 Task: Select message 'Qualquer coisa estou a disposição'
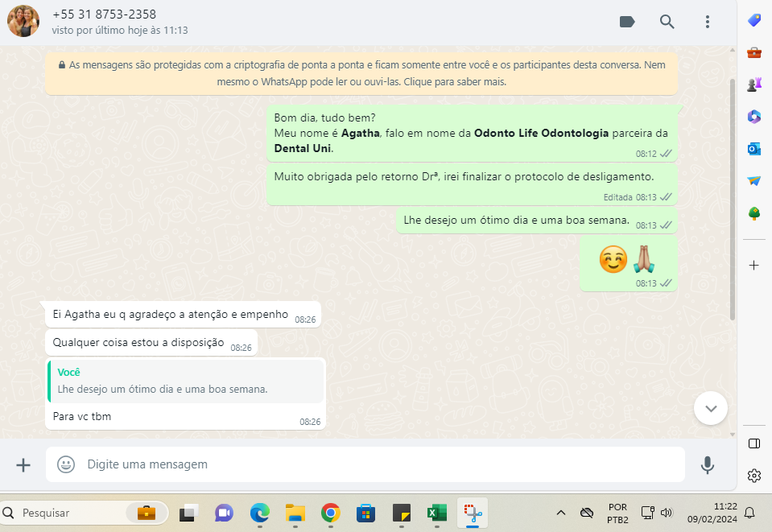coord(151,343)
